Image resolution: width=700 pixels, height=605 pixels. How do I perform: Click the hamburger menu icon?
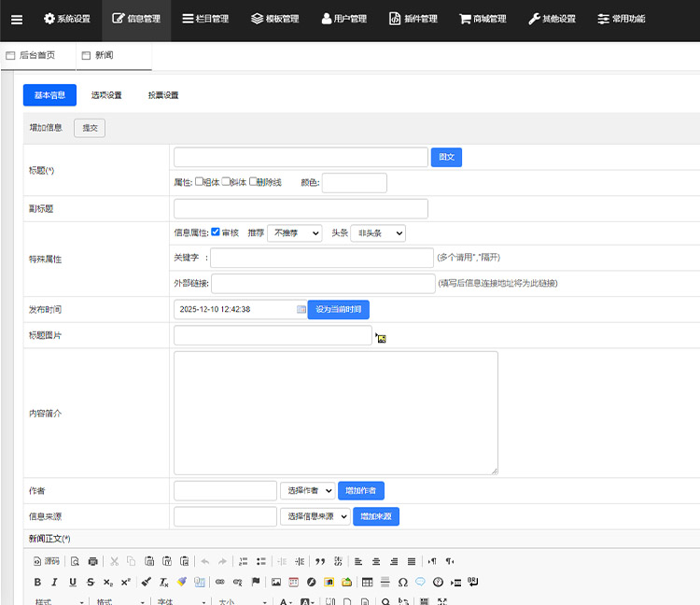point(17,20)
